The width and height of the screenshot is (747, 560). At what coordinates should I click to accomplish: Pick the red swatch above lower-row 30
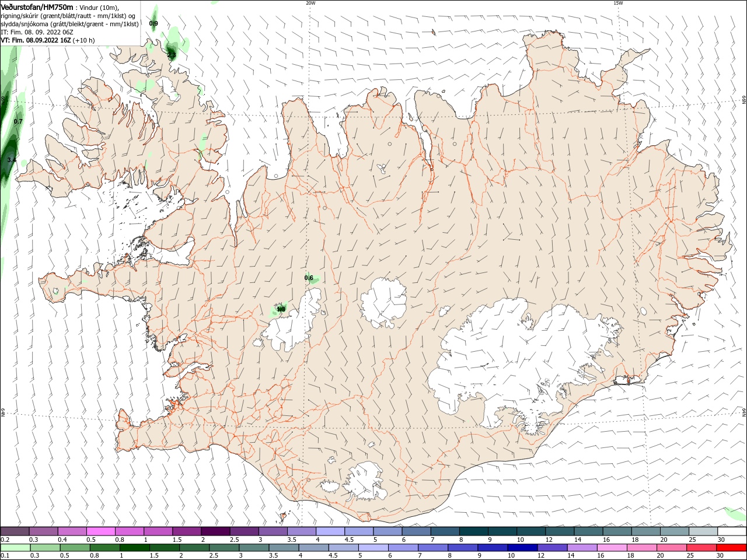point(732,548)
